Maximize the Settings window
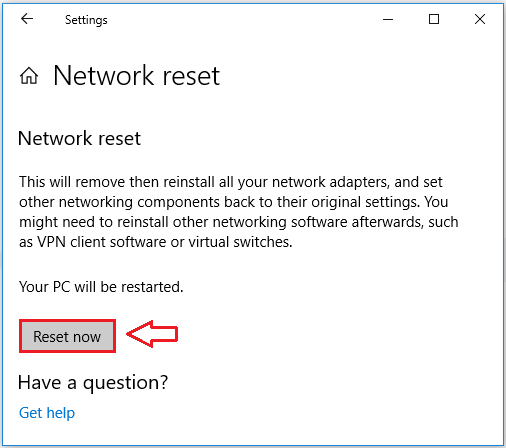The image size is (506, 448). (x=434, y=19)
